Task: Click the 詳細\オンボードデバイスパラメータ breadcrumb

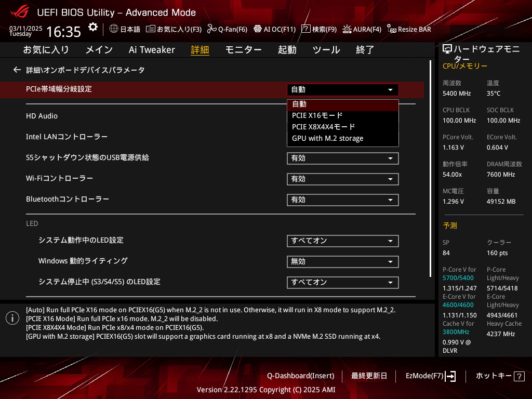Action: tap(86, 70)
